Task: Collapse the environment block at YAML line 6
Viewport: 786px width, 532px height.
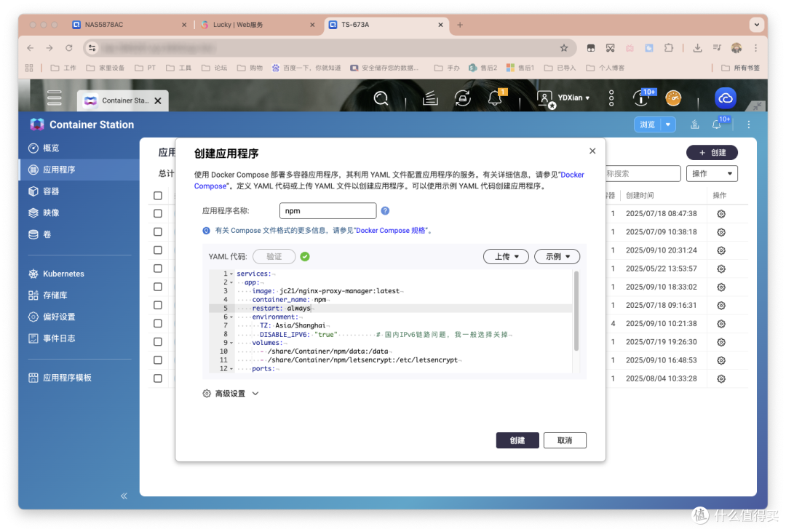Action: (x=231, y=317)
